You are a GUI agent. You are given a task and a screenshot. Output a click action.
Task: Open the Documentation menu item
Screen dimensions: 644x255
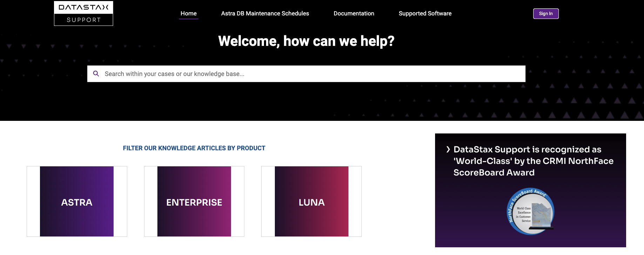(354, 13)
